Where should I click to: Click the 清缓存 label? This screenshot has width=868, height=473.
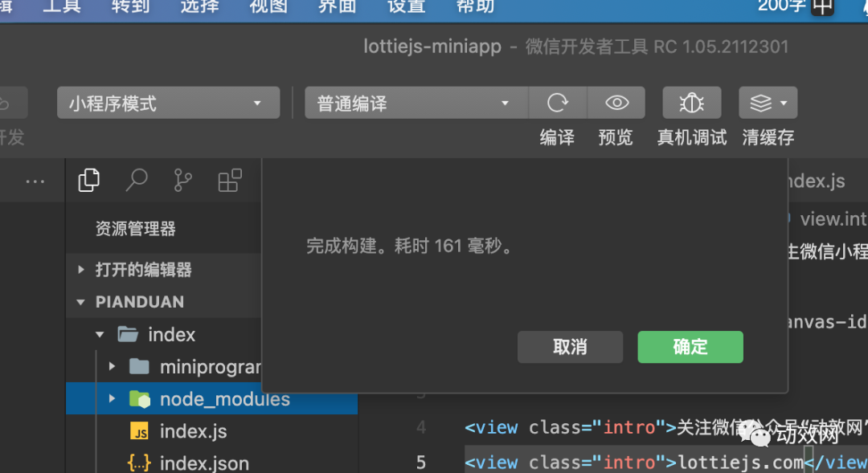point(768,137)
